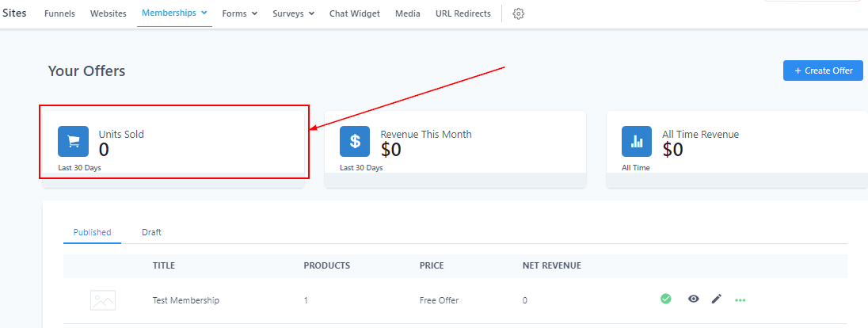This screenshot has height=328, width=868.
Task: Click the Create Offer button
Action: 823,71
